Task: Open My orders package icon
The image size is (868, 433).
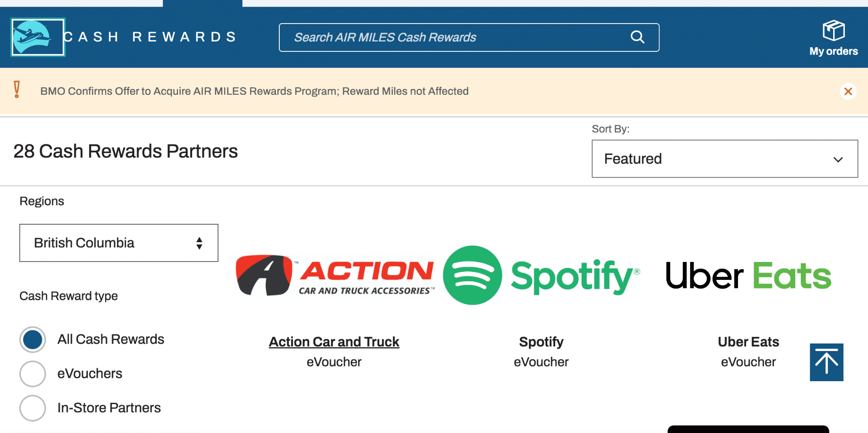Action: tap(833, 31)
